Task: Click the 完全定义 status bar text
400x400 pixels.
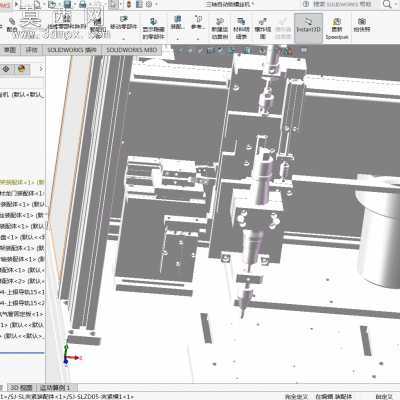Action: [x=296, y=397]
